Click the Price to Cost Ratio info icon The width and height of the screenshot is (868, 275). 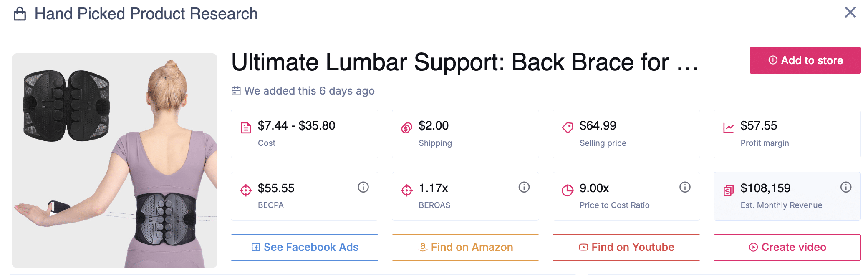[x=685, y=187]
